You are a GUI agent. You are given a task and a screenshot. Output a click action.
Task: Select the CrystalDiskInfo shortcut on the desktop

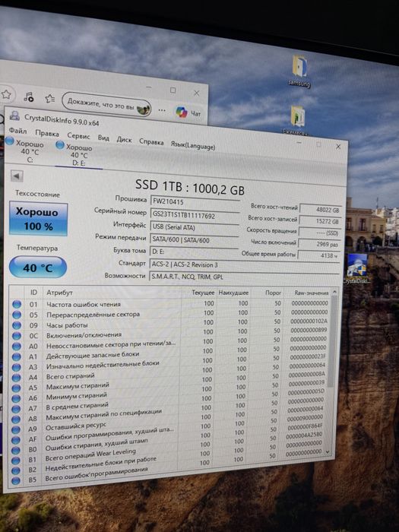tap(356, 269)
